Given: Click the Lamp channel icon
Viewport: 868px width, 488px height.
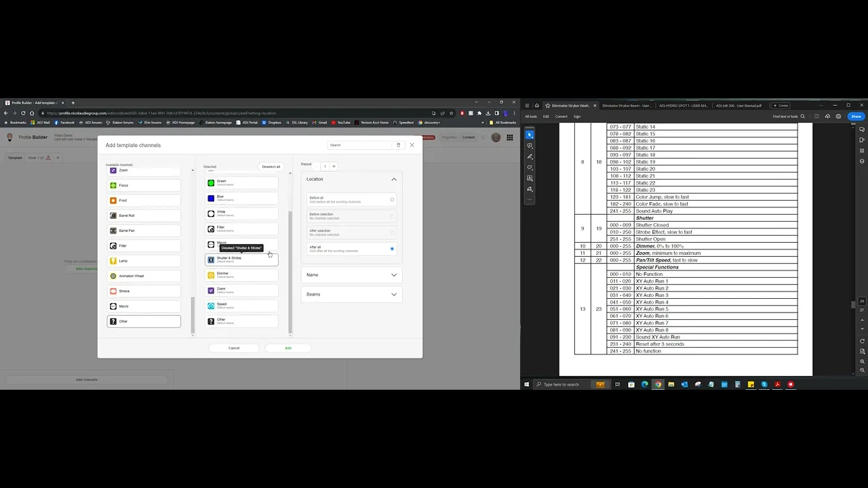Looking at the screenshot, I should [x=113, y=261].
